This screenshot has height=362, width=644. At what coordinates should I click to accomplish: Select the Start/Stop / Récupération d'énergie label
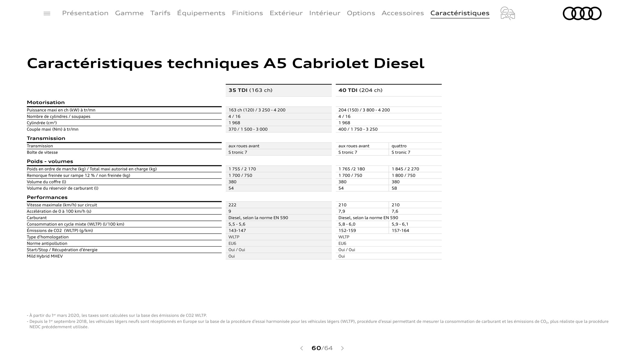(62, 250)
